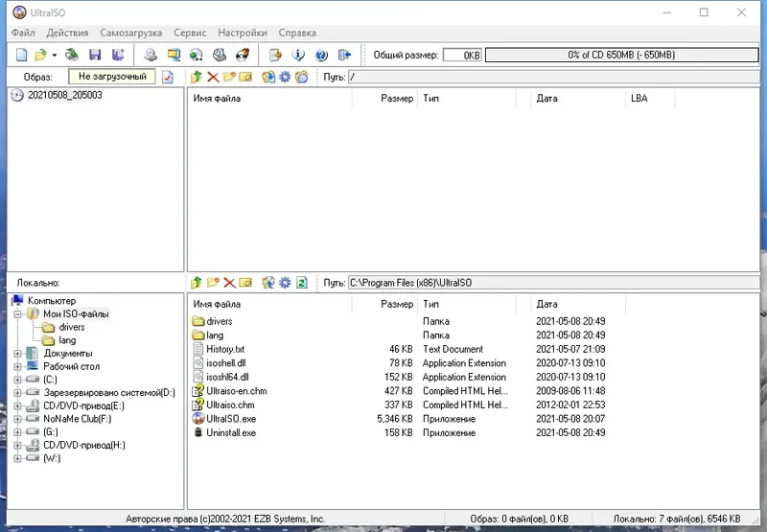The height and width of the screenshot is (532, 767).
Task: Sort image list by LBA column
Action: coord(650,99)
